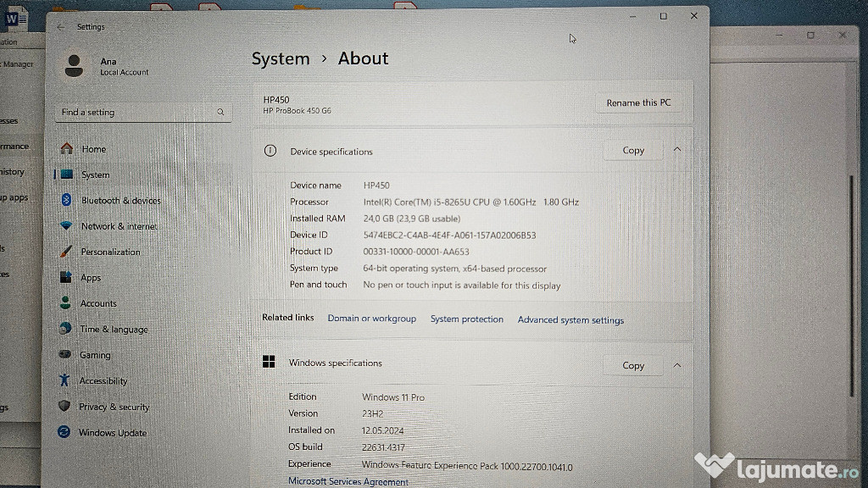Viewport: 868px width, 488px height.
Task: Open Advanced system settings link
Action: (x=570, y=319)
